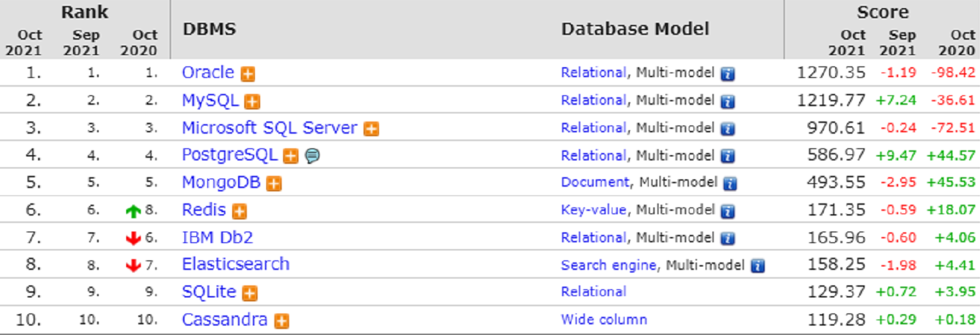Open the PostgreSQL link
Image resolution: width=980 pixels, height=335 pixels.
(229, 155)
